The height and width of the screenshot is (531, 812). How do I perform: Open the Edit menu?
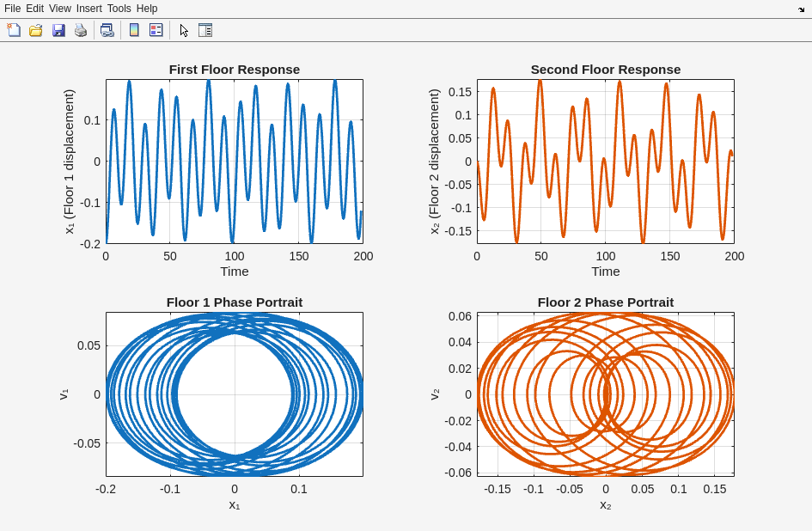(34, 9)
